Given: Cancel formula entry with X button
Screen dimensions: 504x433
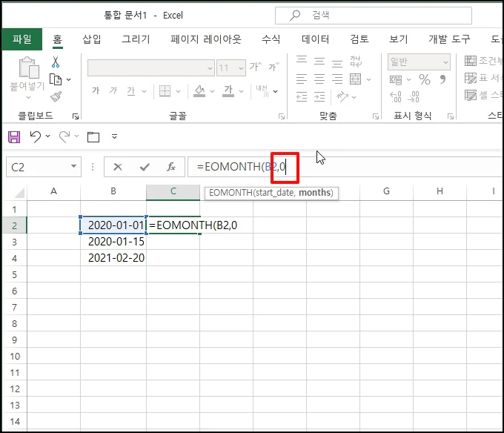Looking at the screenshot, I should click(118, 167).
